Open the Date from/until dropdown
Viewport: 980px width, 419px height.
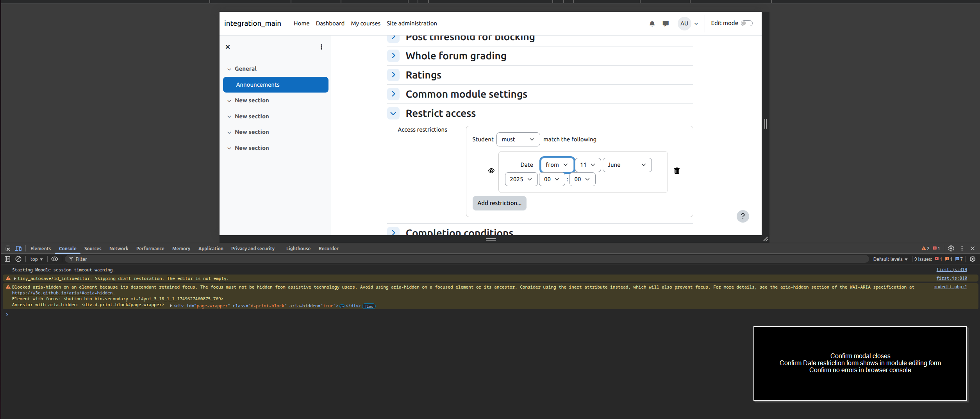coord(557,165)
